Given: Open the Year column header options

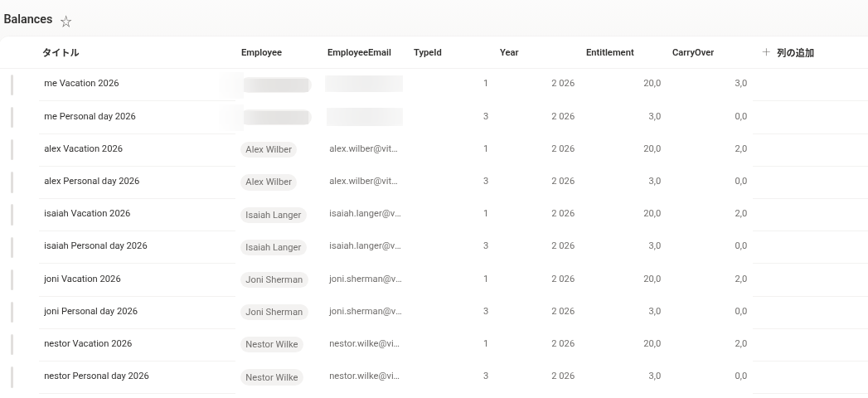Looking at the screenshot, I should pos(509,52).
